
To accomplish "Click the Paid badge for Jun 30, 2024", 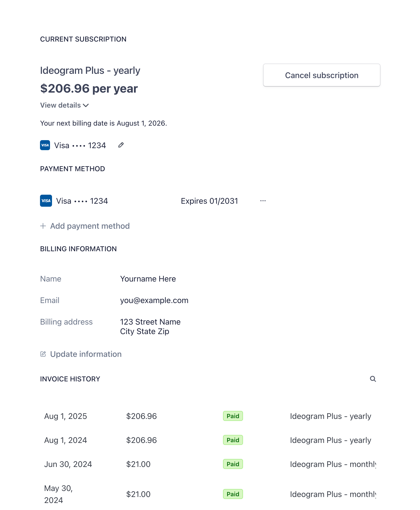I will 233,464.
